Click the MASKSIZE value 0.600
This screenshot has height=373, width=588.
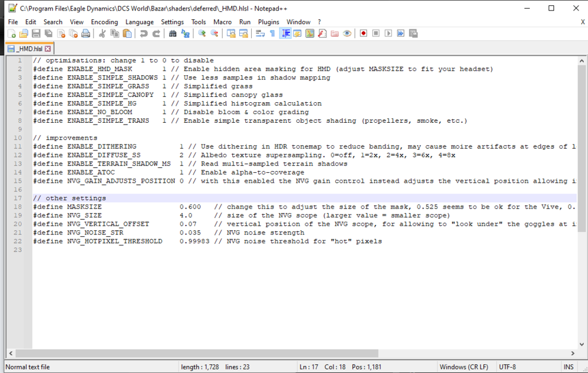190,207
